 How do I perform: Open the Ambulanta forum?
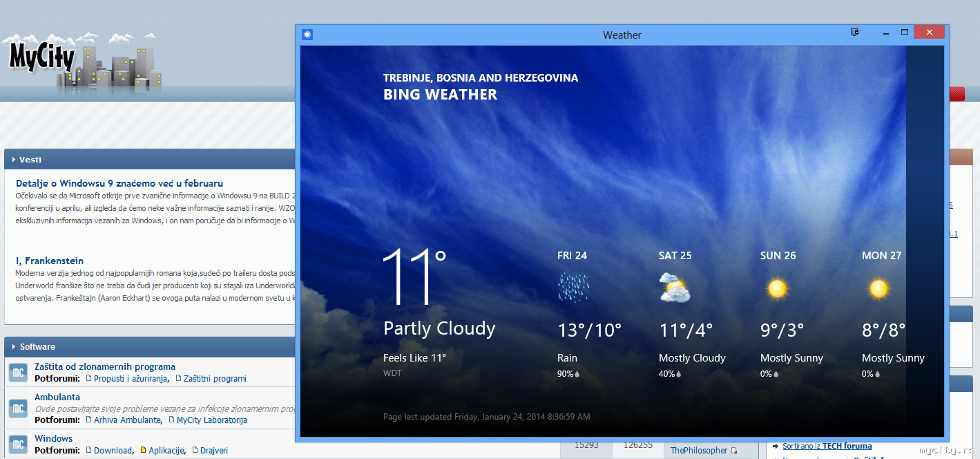[57, 397]
